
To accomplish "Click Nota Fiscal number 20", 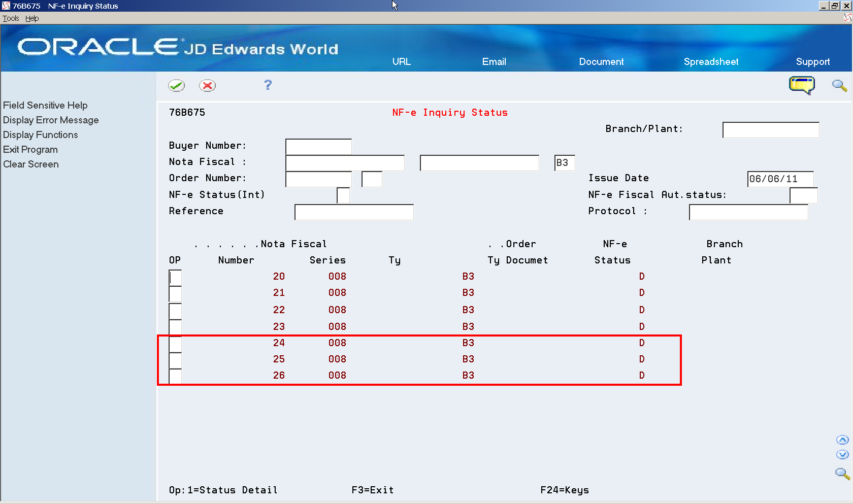I will point(279,276).
